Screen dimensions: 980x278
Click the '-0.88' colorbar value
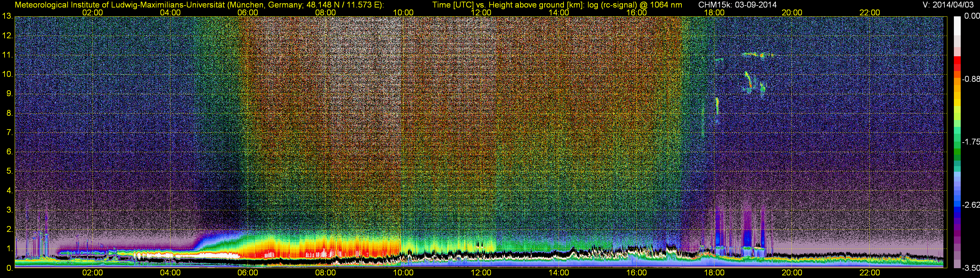971,79
